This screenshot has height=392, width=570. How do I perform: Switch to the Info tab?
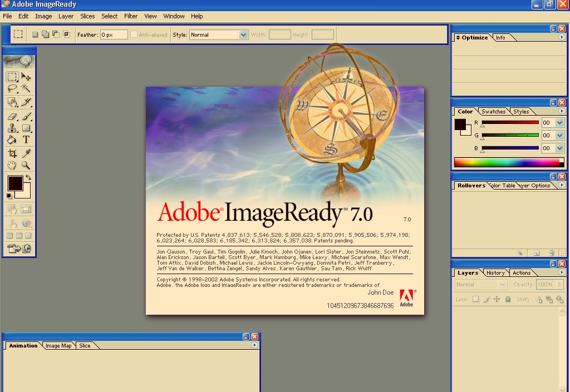point(500,37)
